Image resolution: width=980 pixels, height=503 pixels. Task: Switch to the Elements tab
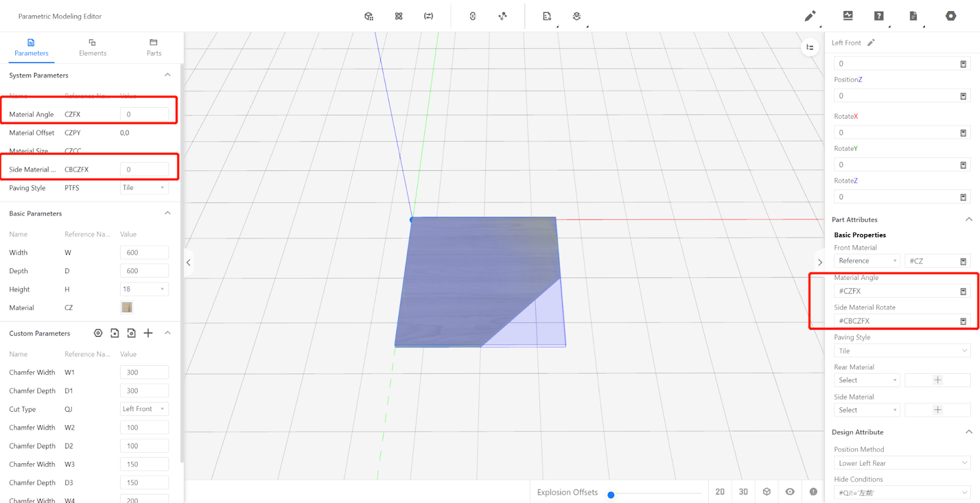click(x=92, y=47)
